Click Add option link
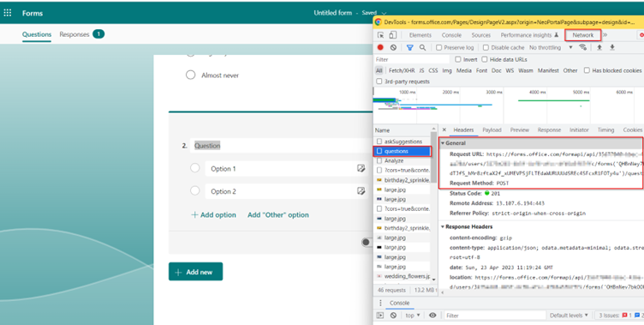Image resolution: width=644 pixels, height=325 pixels. click(213, 214)
